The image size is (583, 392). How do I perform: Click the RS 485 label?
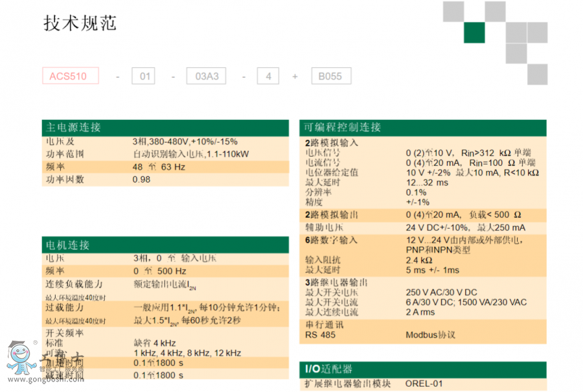pyautogui.click(x=320, y=335)
